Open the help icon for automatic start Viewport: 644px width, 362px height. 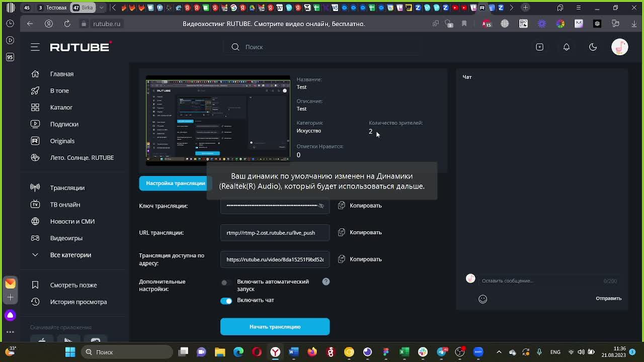[326, 282]
